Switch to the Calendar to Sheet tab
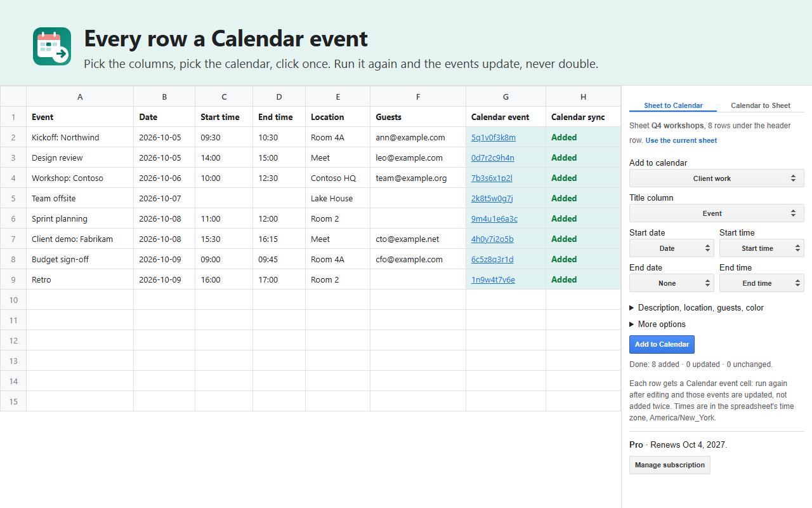Image resolution: width=812 pixels, height=508 pixels. 761,105
